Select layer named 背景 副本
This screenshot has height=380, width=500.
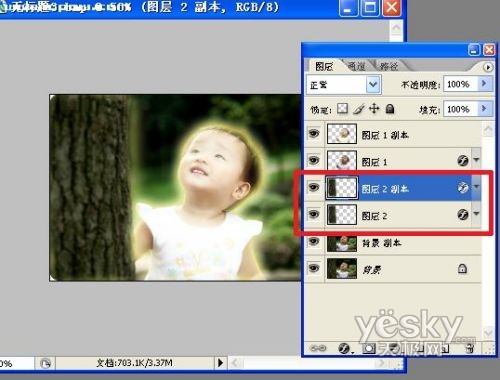382,243
